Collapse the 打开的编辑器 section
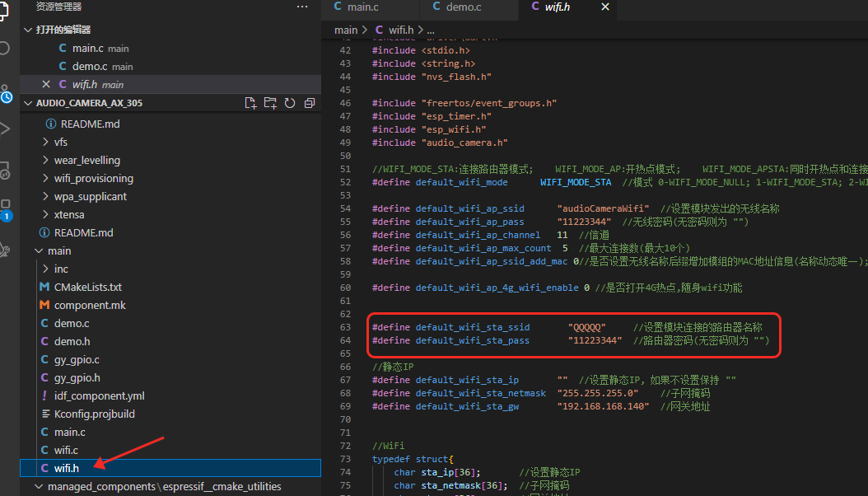868x496 pixels. click(28, 30)
